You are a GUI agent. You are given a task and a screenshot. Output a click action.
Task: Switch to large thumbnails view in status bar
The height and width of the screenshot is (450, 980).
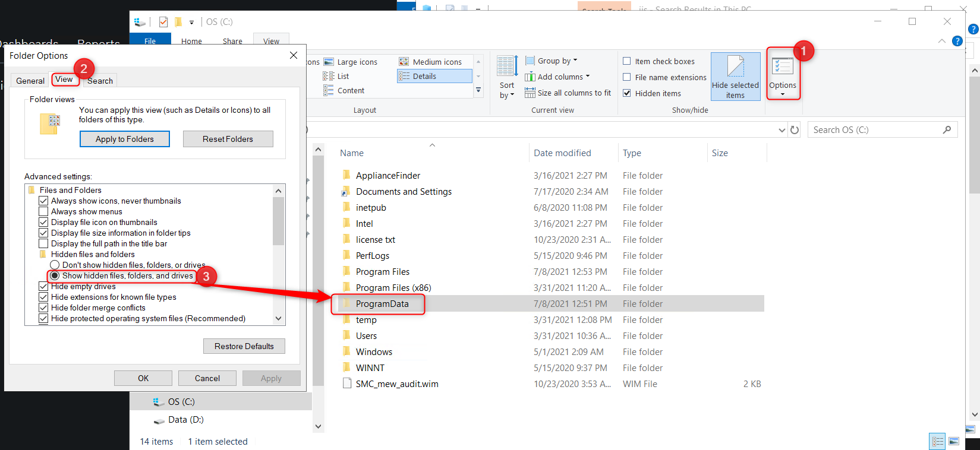coord(954,441)
